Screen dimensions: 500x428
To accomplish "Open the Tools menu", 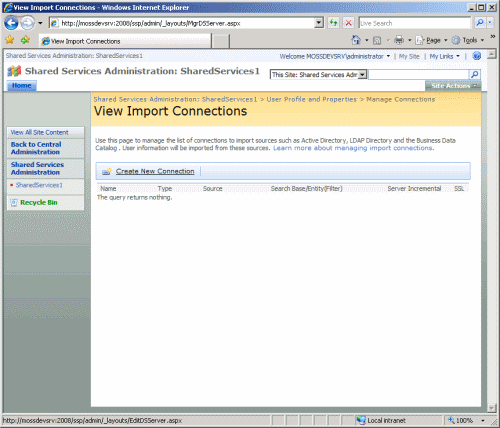I will tap(468, 40).
